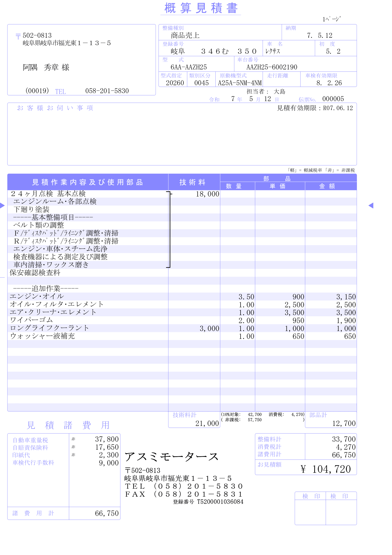This screenshot has width=392, height=555.
Task: Click slip number 000005
Action: [x=333, y=99]
